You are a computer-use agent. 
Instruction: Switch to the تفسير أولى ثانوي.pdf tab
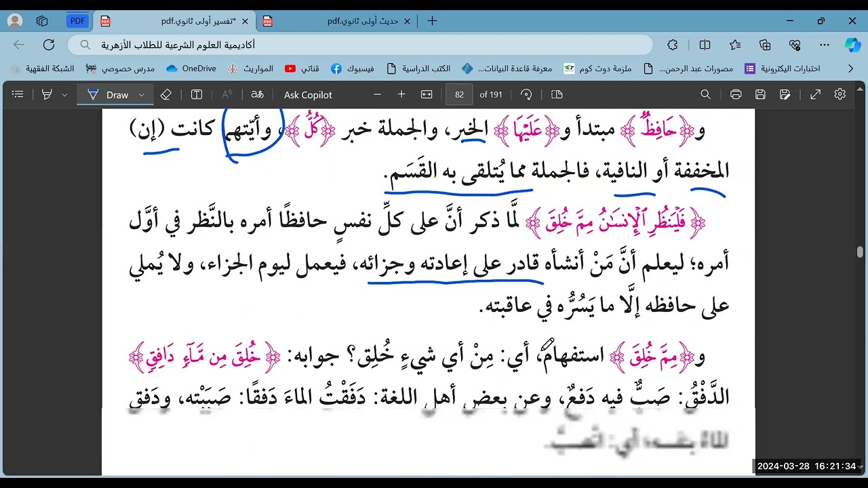coord(174,21)
